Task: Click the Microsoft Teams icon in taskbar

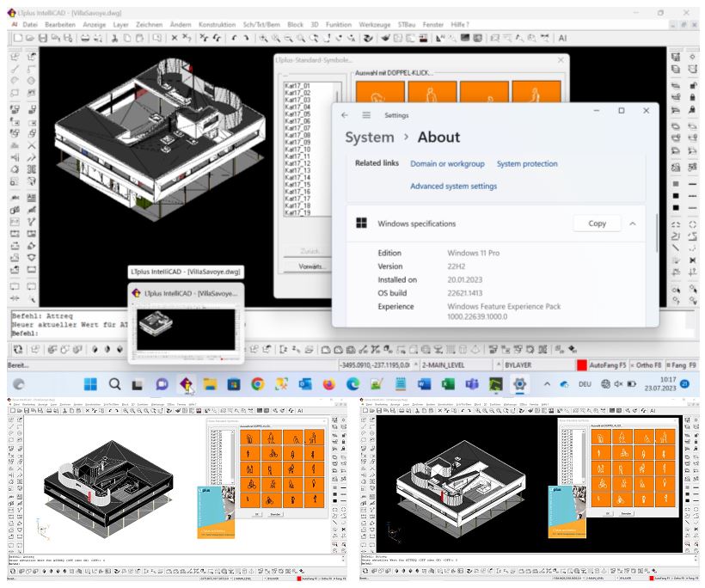Action: 472,384
